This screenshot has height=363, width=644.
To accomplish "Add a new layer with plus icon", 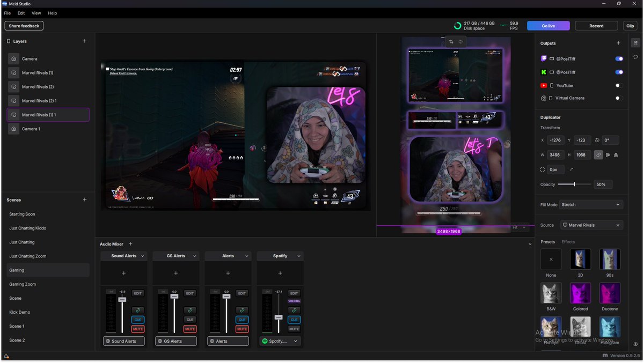I will (x=85, y=41).
